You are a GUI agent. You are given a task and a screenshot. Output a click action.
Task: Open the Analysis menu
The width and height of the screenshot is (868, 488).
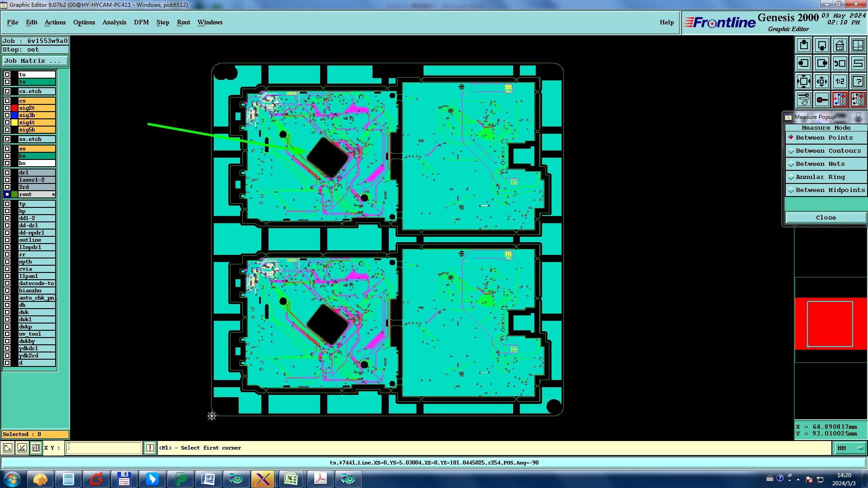click(x=114, y=22)
